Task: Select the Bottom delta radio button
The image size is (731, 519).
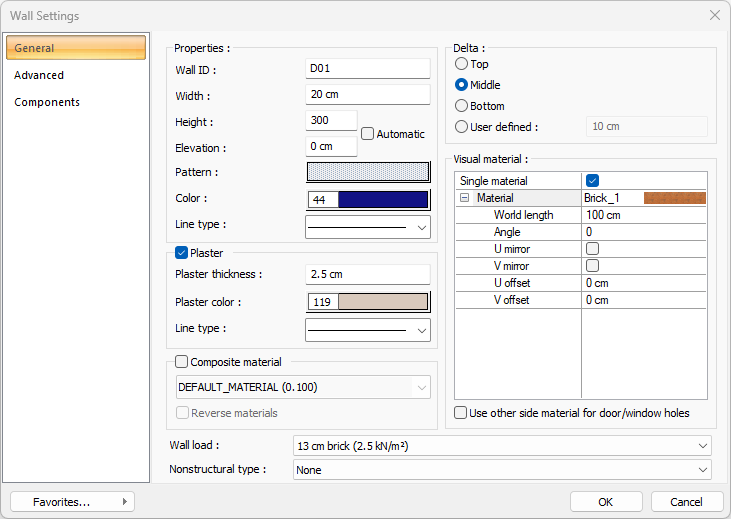Action: [x=461, y=106]
